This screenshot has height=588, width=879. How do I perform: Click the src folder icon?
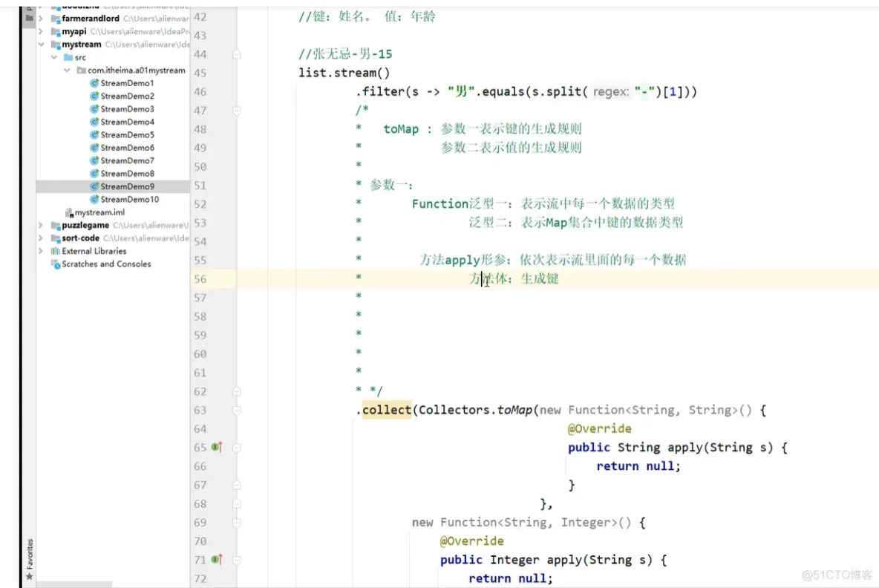[x=68, y=57]
